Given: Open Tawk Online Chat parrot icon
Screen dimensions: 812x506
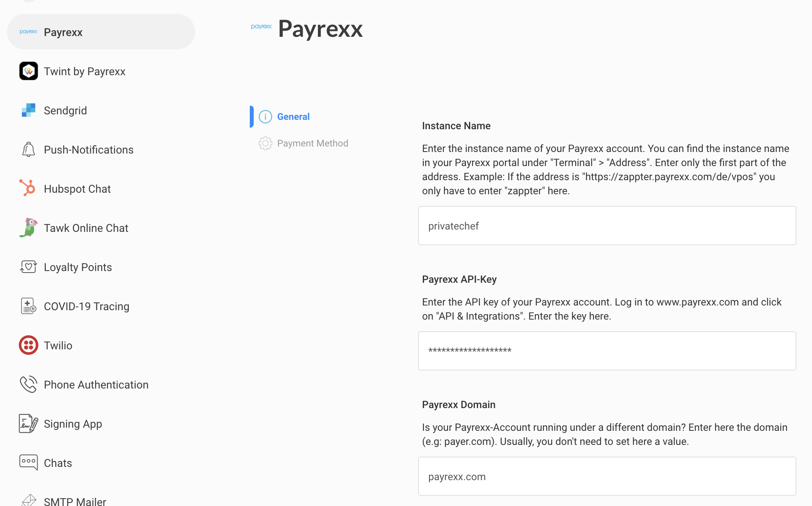Looking at the screenshot, I should coord(29,228).
